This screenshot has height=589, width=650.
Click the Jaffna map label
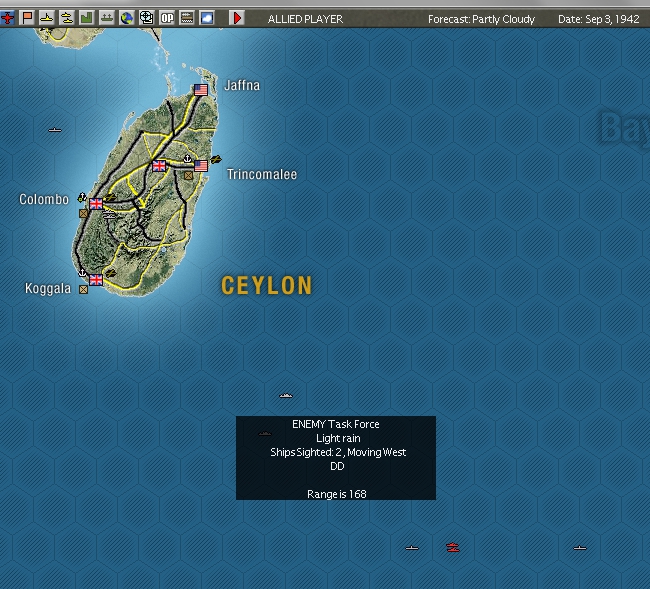click(x=242, y=85)
